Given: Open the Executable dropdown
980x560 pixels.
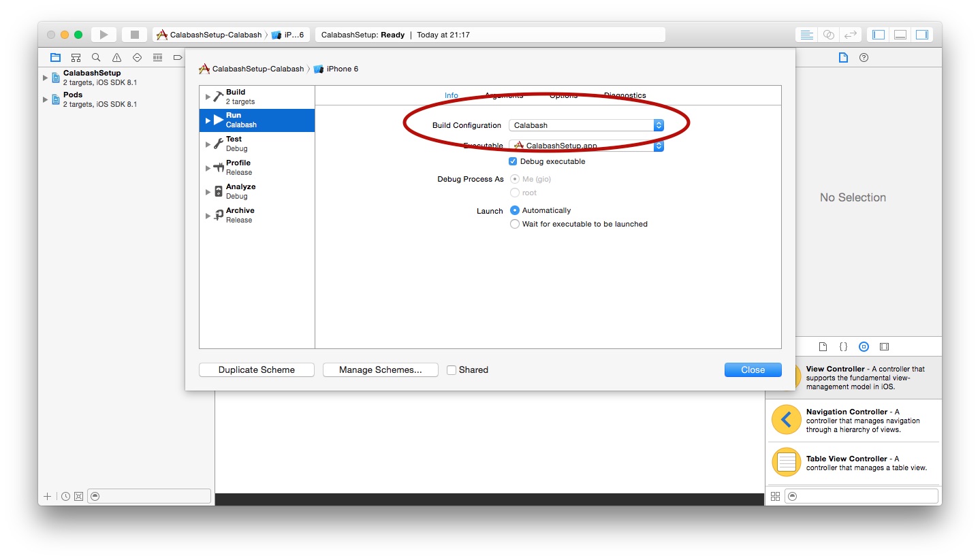Looking at the screenshot, I should coord(586,146).
